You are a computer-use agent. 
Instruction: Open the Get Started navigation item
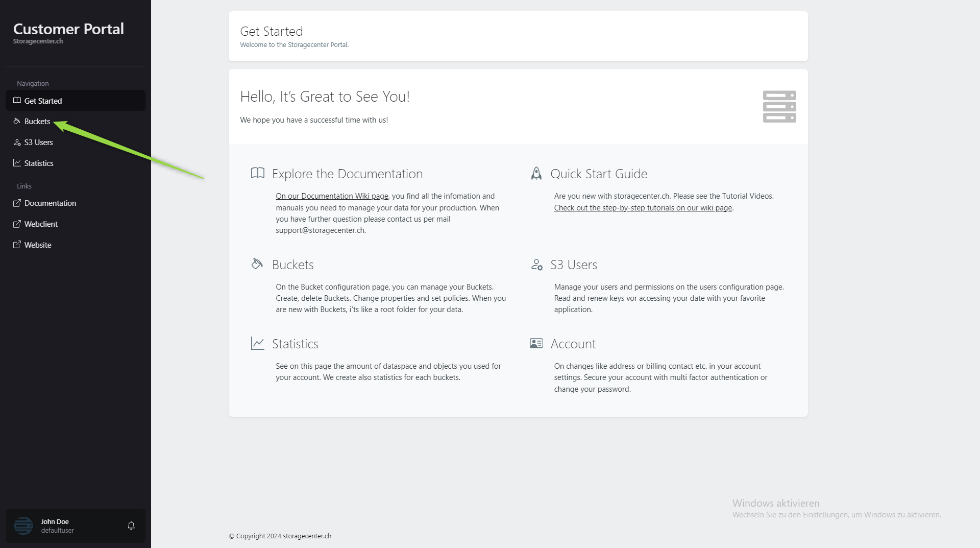[43, 101]
